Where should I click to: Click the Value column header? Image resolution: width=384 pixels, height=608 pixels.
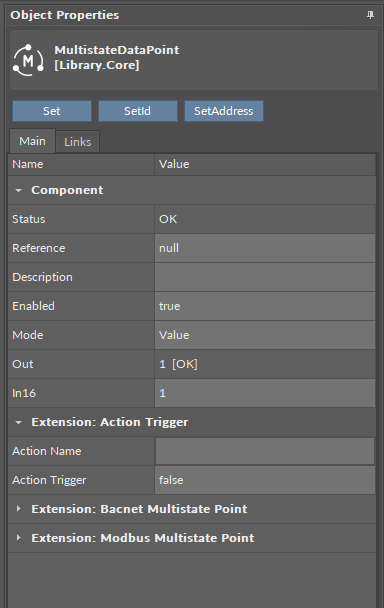[x=265, y=164]
